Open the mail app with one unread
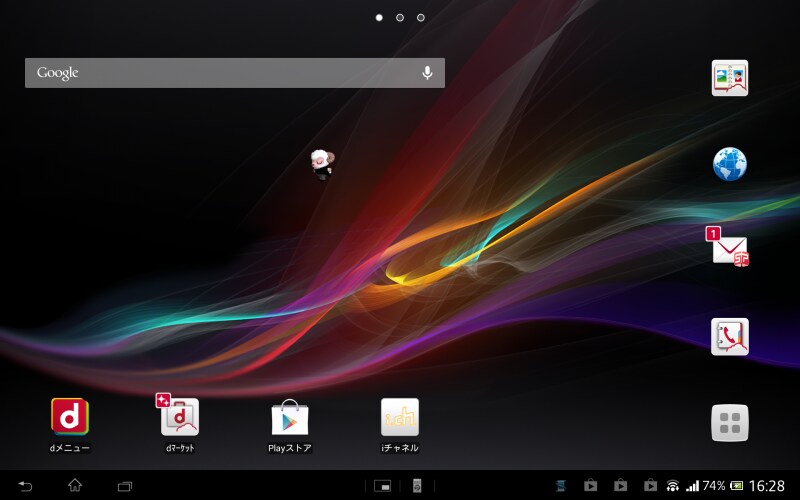This screenshot has height=500, width=800. click(730, 249)
